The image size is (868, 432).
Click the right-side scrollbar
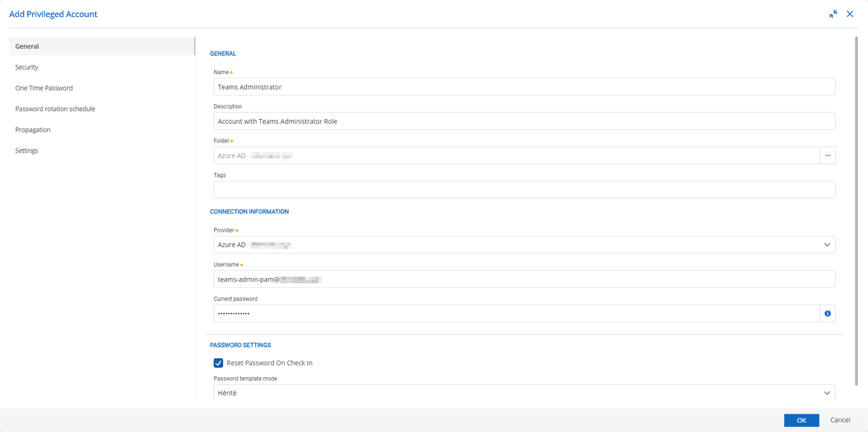pos(860,214)
